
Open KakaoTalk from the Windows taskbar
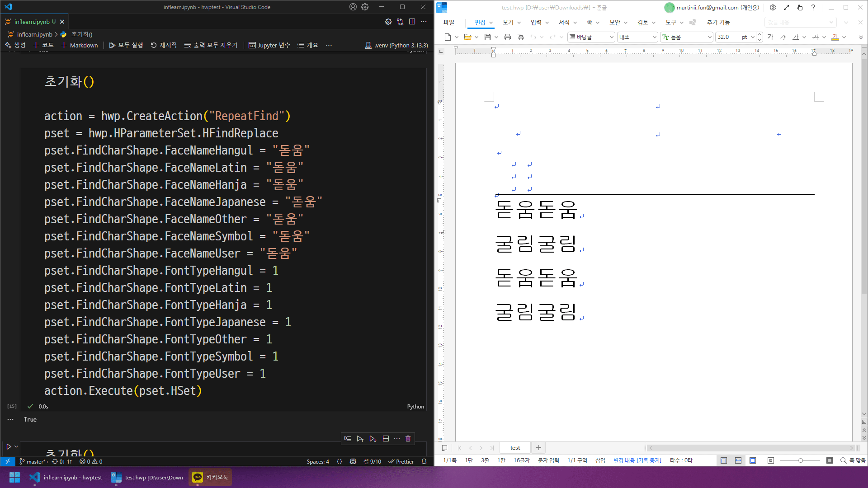point(210,477)
